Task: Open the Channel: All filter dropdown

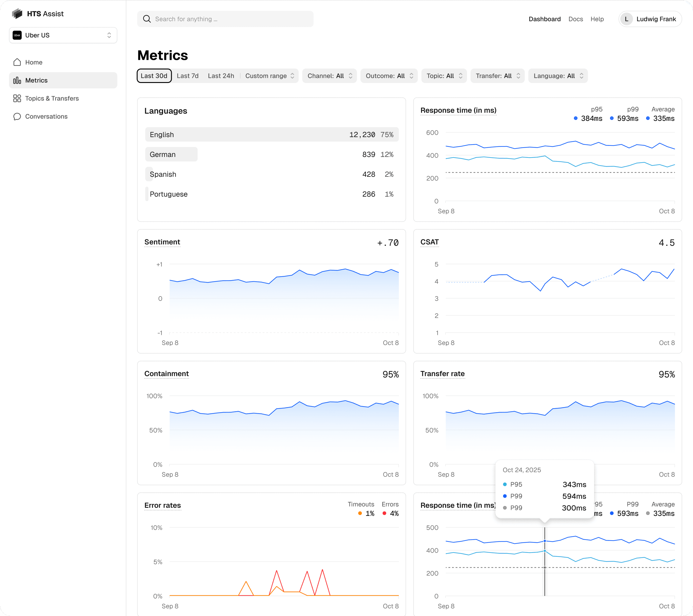Action: point(329,76)
